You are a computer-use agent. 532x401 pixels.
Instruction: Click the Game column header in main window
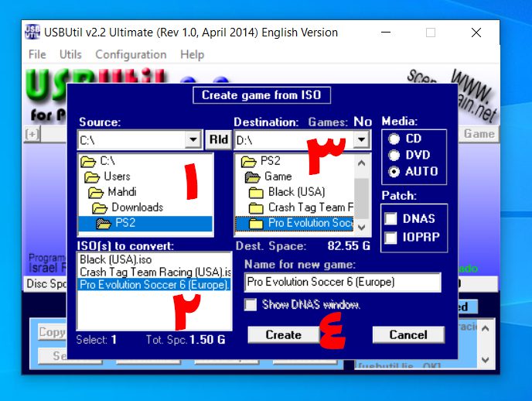(x=479, y=134)
